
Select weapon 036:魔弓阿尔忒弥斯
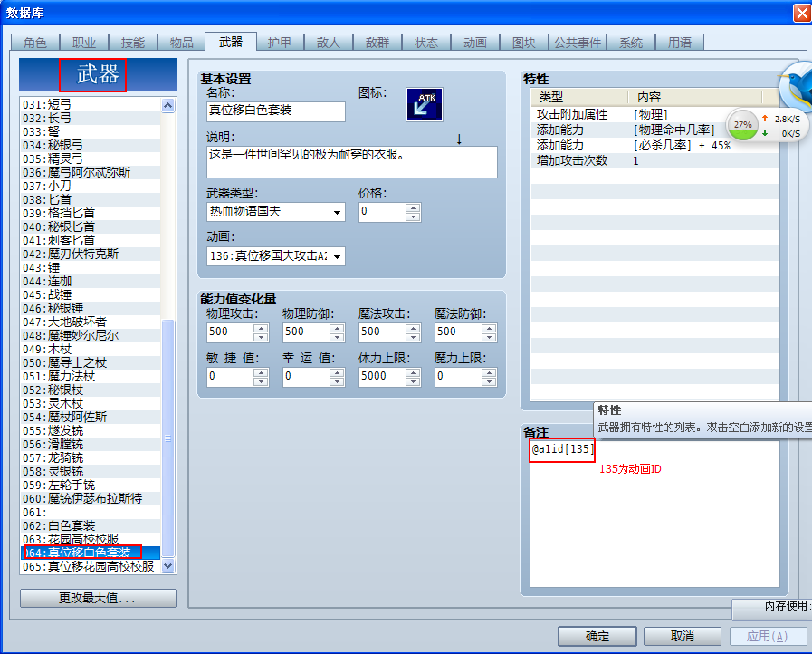(91, 172)
